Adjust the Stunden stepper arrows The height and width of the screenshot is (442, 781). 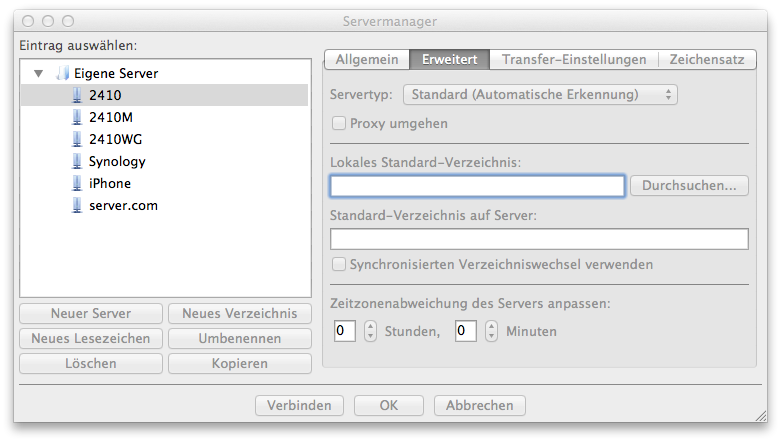370,331
